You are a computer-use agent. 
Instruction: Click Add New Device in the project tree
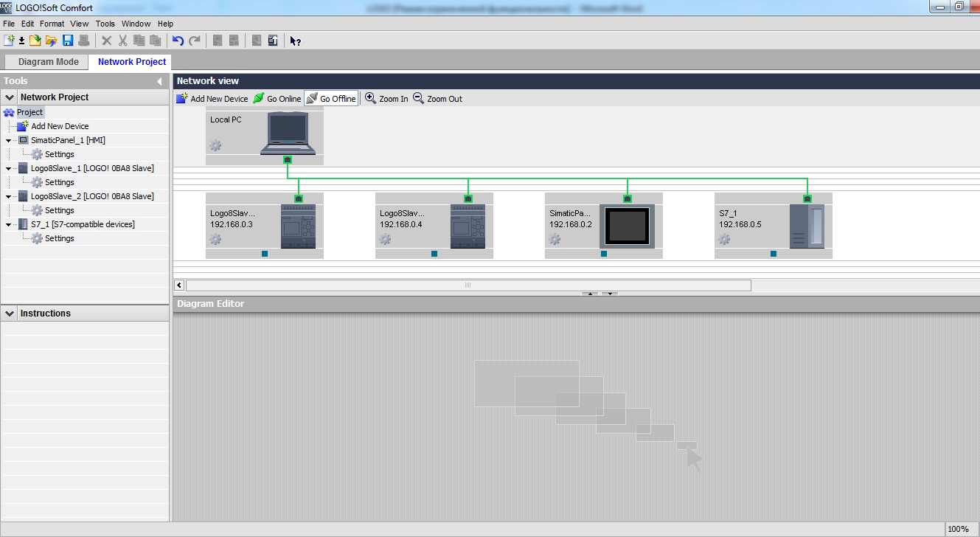tap(60, 126)
